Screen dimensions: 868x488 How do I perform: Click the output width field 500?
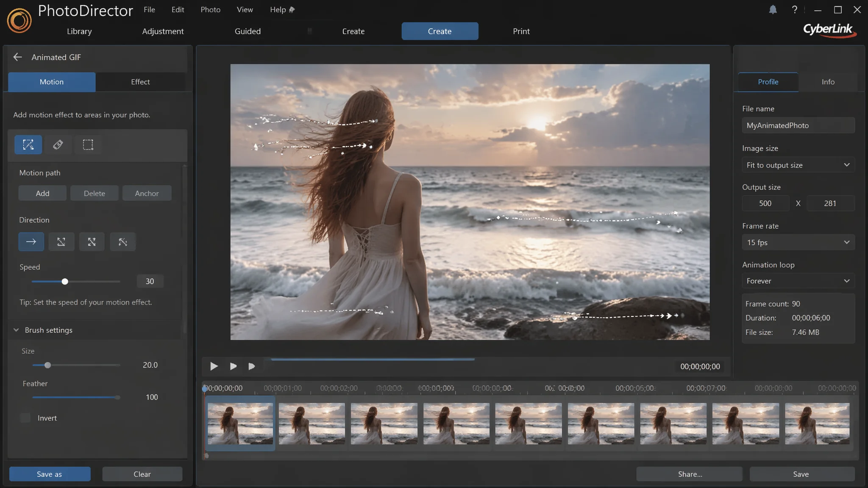(765, 203)
